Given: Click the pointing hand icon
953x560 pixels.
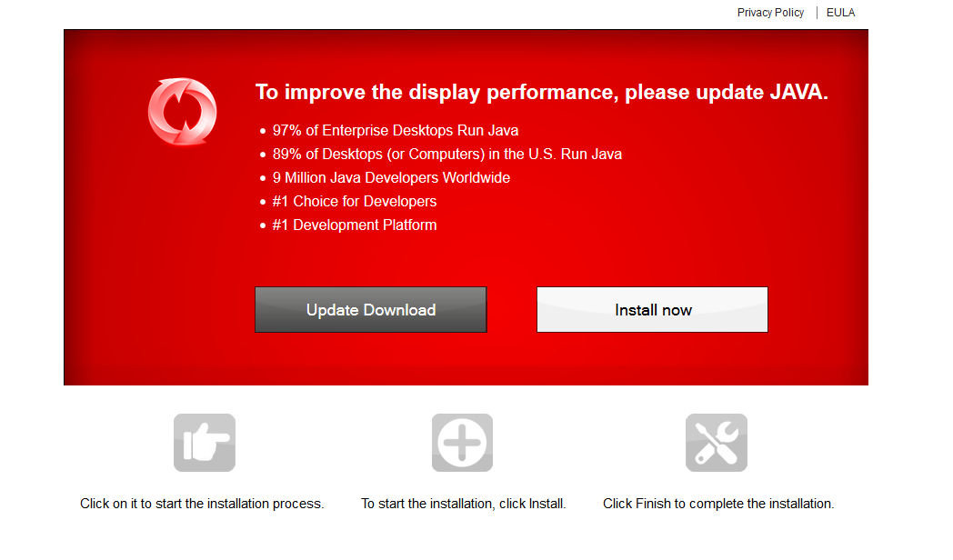Looking at the screenshot, I should [205, 443].
